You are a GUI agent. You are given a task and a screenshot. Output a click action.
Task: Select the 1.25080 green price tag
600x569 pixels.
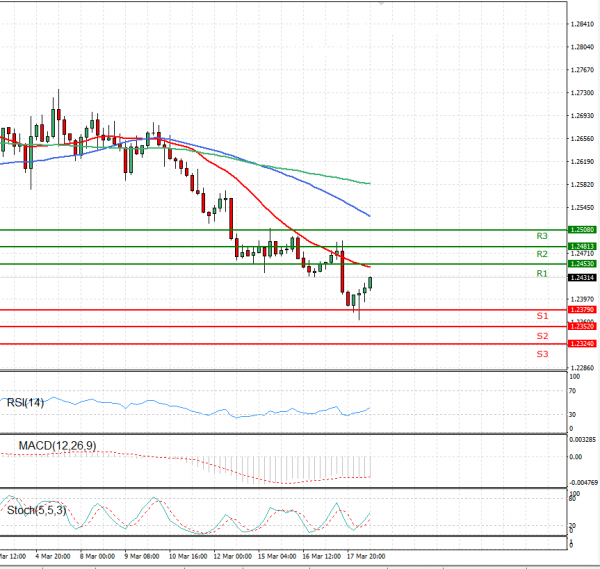coord(582,230)
